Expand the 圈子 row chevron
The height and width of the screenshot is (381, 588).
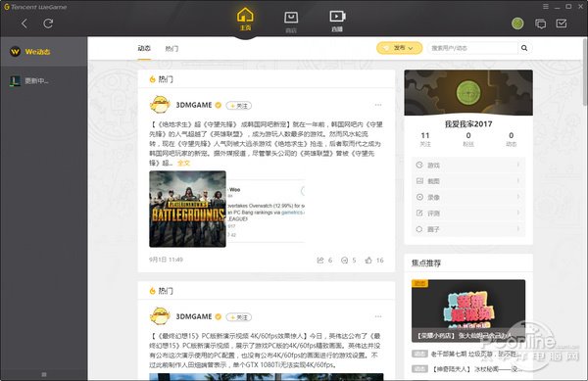click(518, 229)
